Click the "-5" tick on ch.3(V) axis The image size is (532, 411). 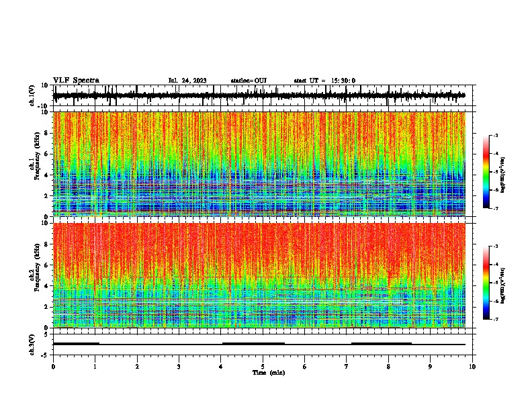coord(45,355)
